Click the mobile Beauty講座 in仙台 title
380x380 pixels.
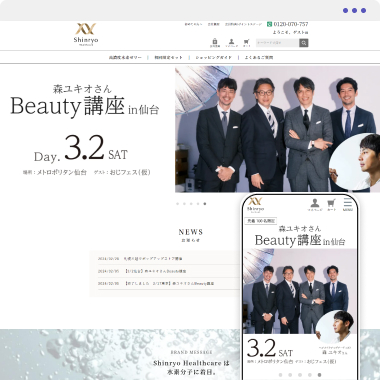pyautogui.click(x=300, y=240)
